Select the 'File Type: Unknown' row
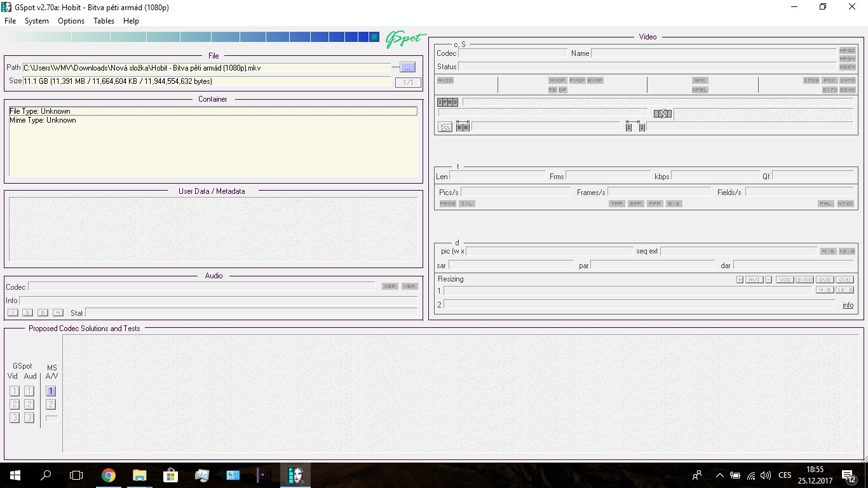This screenshot has height=488, width=868. coord(213,111)
